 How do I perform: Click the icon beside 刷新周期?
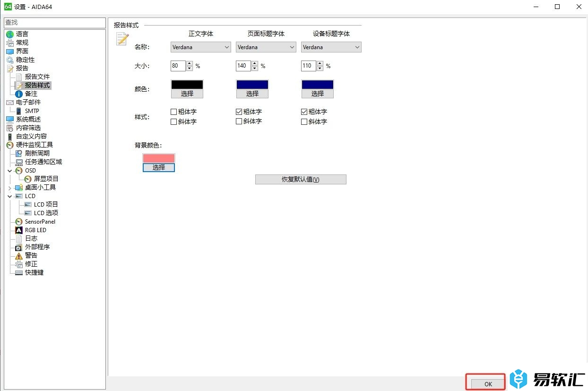pos(19,153)
